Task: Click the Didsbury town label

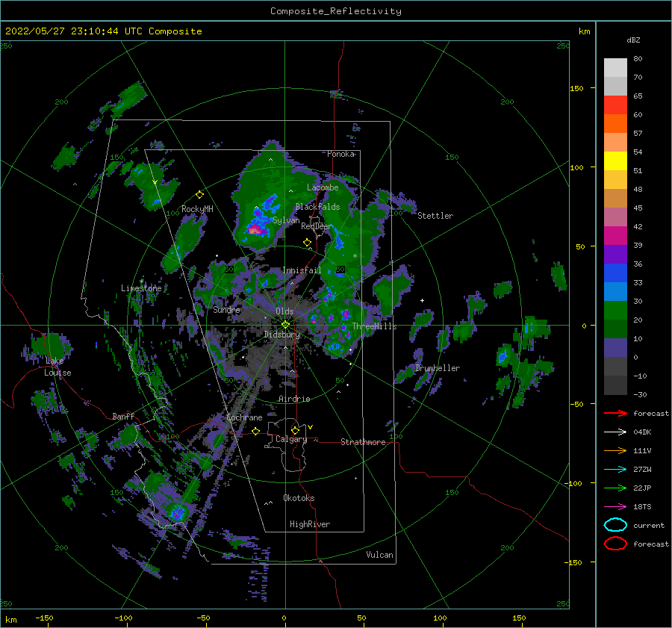Action: pos(281,335)
